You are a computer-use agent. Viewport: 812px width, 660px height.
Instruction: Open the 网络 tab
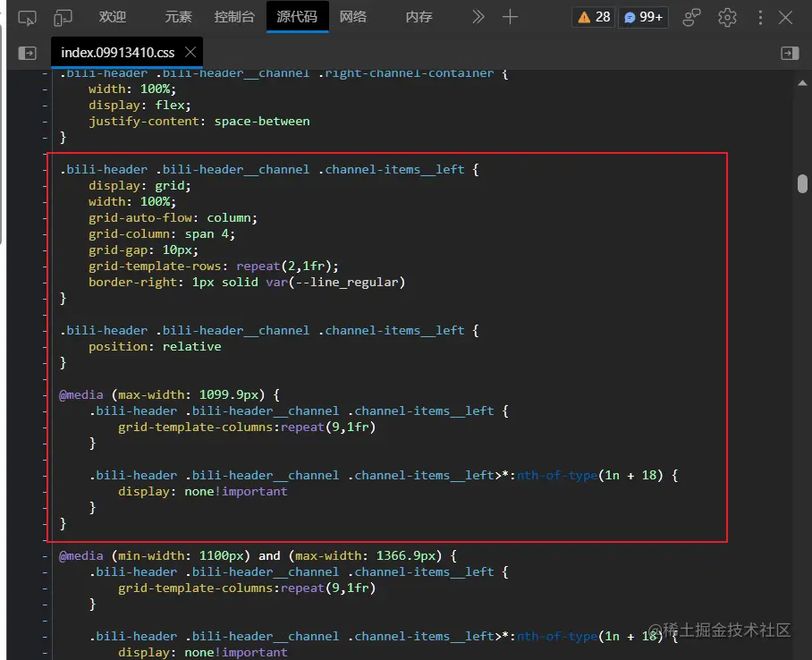click(353, 17)
